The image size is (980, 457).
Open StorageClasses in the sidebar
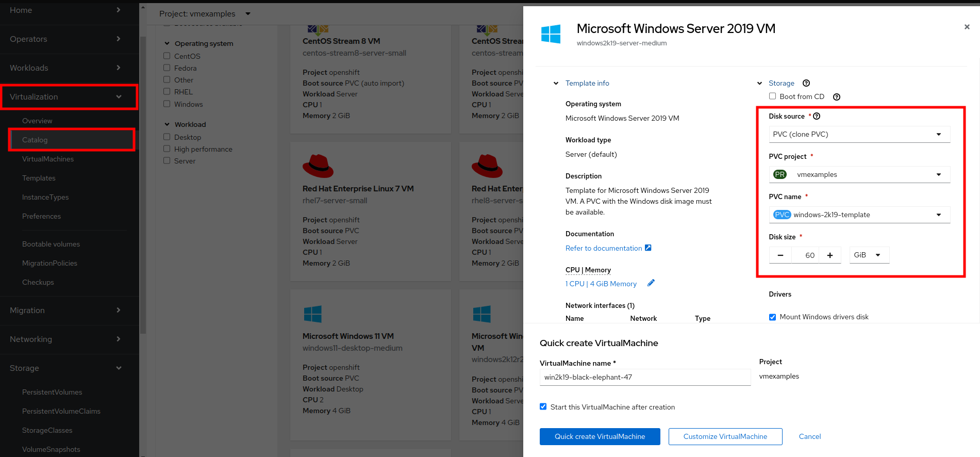coord(47,430)
